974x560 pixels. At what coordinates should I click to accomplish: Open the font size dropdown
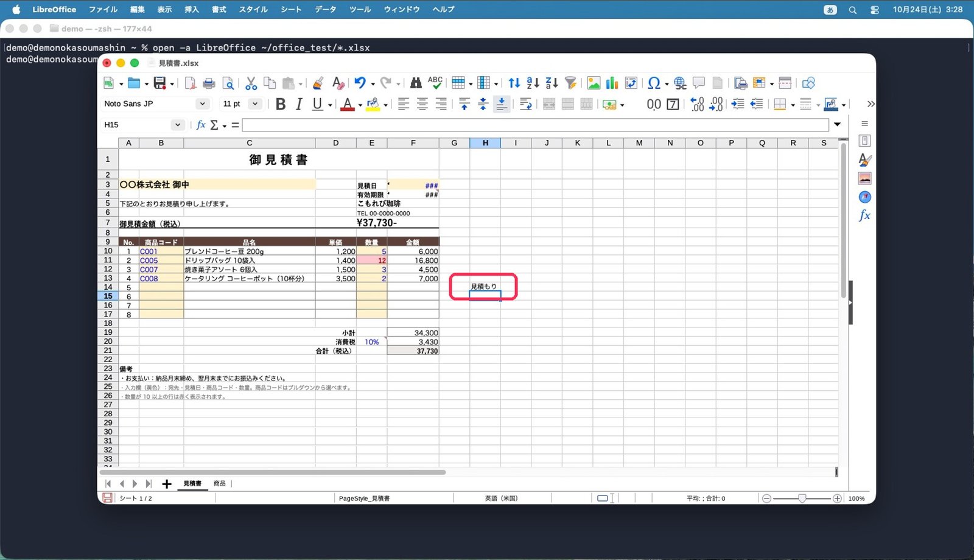click(256, 104)
